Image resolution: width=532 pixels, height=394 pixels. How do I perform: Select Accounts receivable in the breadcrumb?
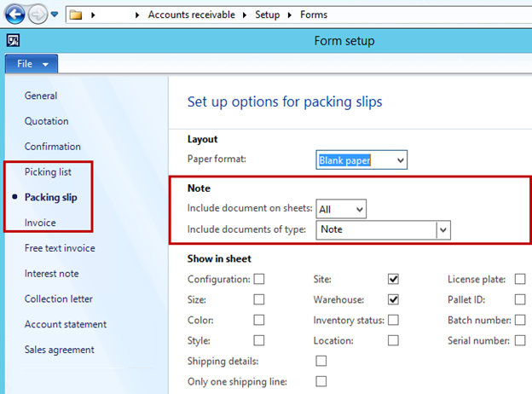click(191, 14)
